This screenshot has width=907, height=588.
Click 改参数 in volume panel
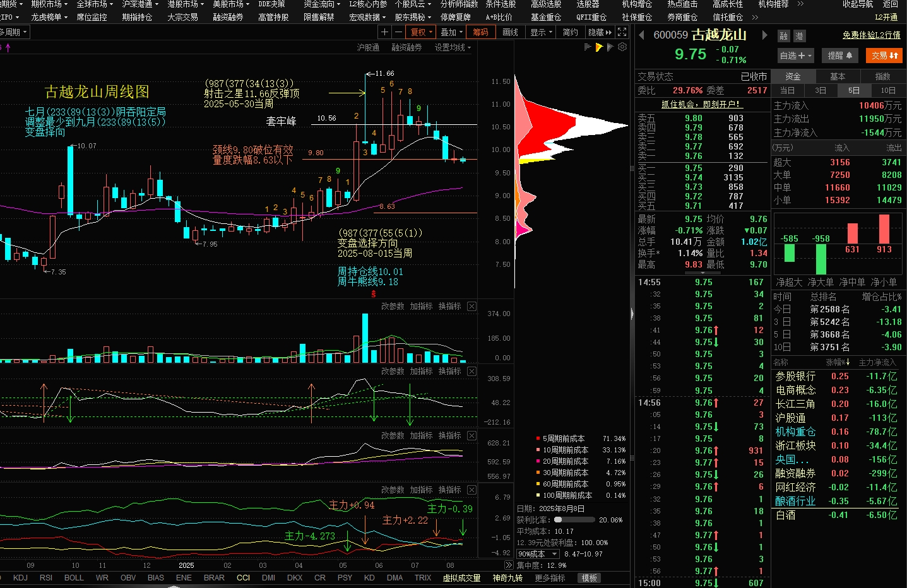point(393,306)
